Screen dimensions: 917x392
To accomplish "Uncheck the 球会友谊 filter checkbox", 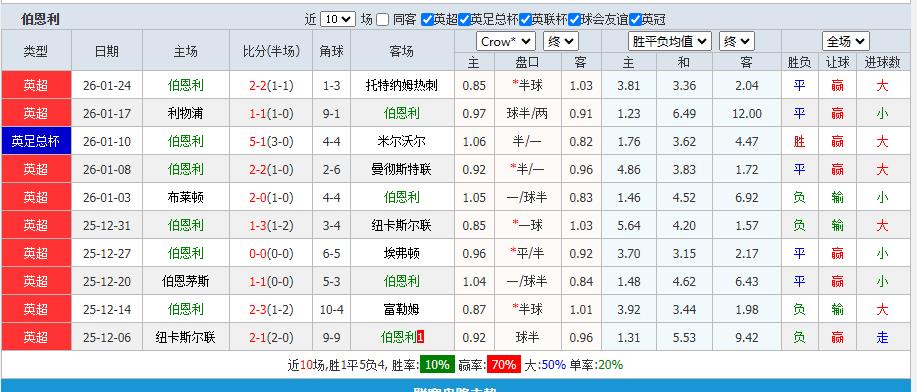I will tap(574, 19).
